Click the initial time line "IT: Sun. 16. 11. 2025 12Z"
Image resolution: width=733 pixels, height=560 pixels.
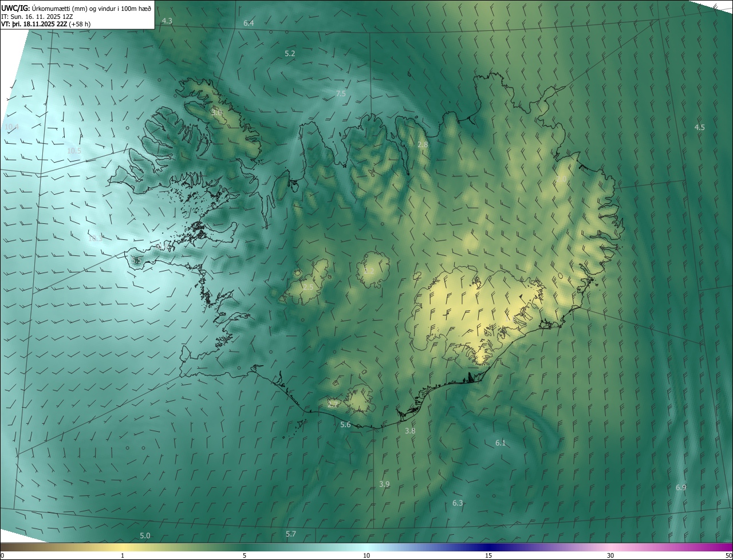coord(37,16)
